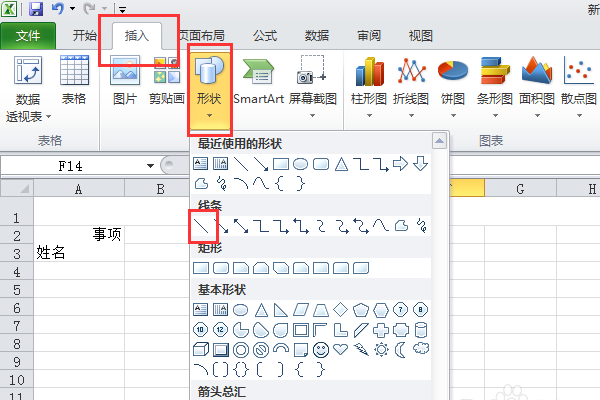Click the 屏幕截图 screenshot button

coord(313,86)
